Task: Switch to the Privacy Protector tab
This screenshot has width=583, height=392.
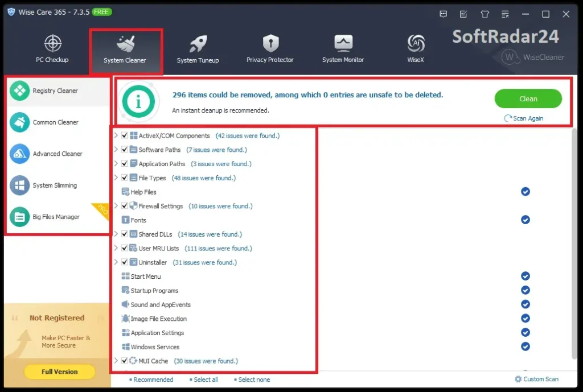Action: point(270,46)
